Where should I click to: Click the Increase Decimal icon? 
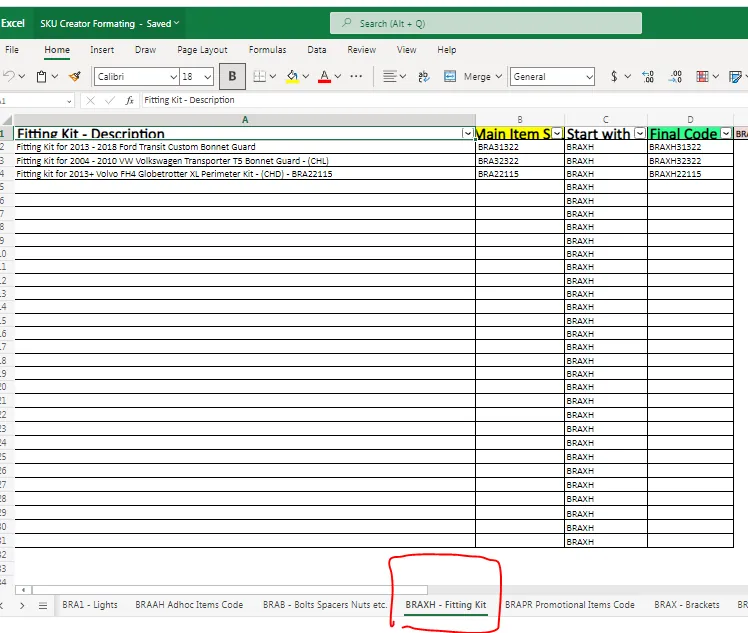pyautogui.click(x=648, y=76)
